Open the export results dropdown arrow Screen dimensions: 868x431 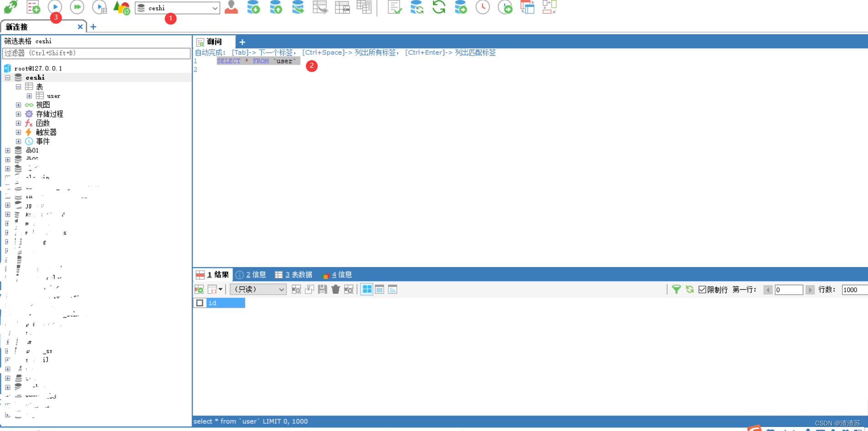tap(220, 289)
